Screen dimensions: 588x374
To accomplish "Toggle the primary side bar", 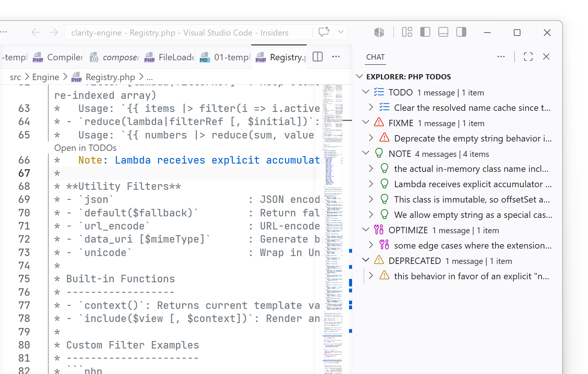I will 425,32.
